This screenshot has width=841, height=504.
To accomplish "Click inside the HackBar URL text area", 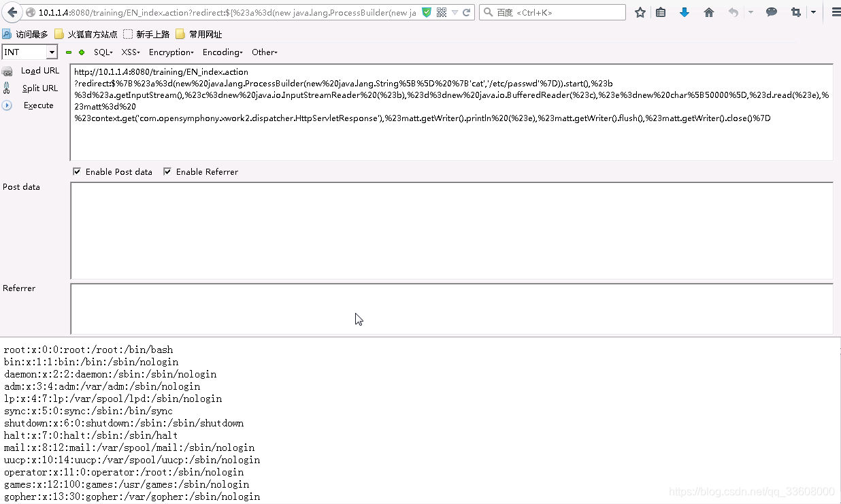I will (451, 112).
